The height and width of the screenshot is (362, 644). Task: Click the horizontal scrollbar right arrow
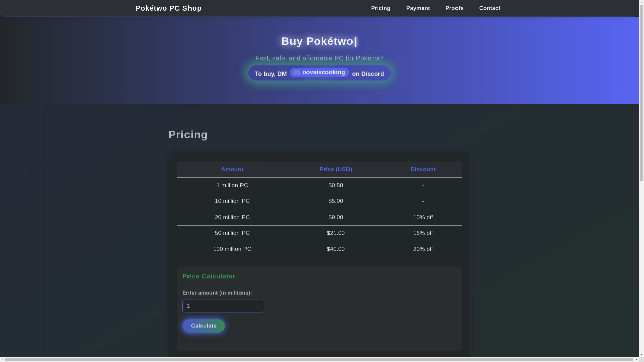click(636, 360)
